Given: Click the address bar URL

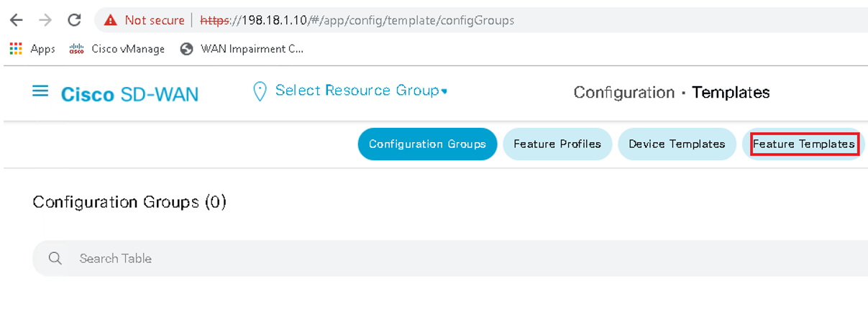Looking at the screenshot, I should pyautogui.click(x=357, y=20).
